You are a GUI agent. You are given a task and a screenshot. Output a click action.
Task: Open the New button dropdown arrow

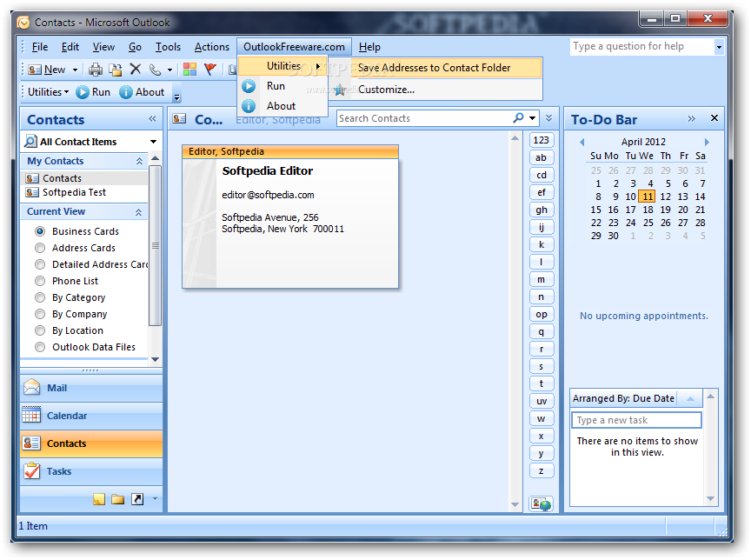coord(76,70)
